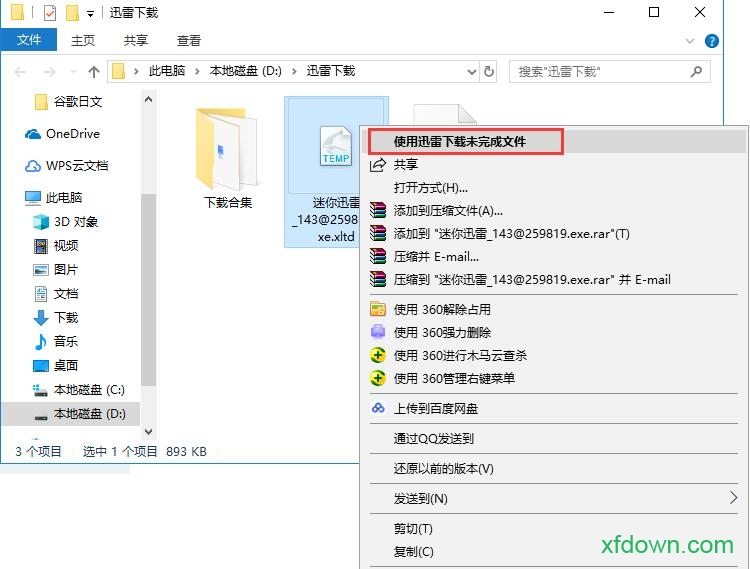The image size is (750, 569).
Task: Open the address bar history dropdown
Action: point(472,72)
